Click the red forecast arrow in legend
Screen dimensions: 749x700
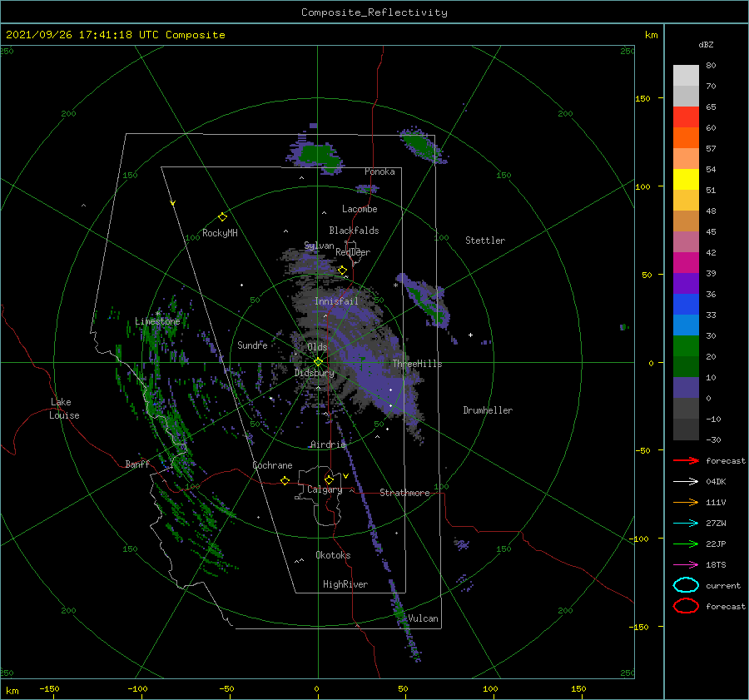pos(686,460)
